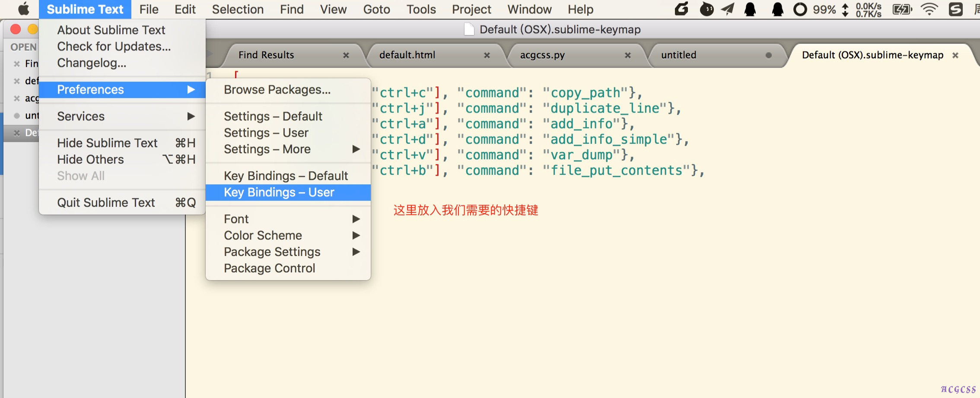Image resolution: width=980 pixels, height=398 pixels.
Task: Open the Goto menu
Action: 376,9
